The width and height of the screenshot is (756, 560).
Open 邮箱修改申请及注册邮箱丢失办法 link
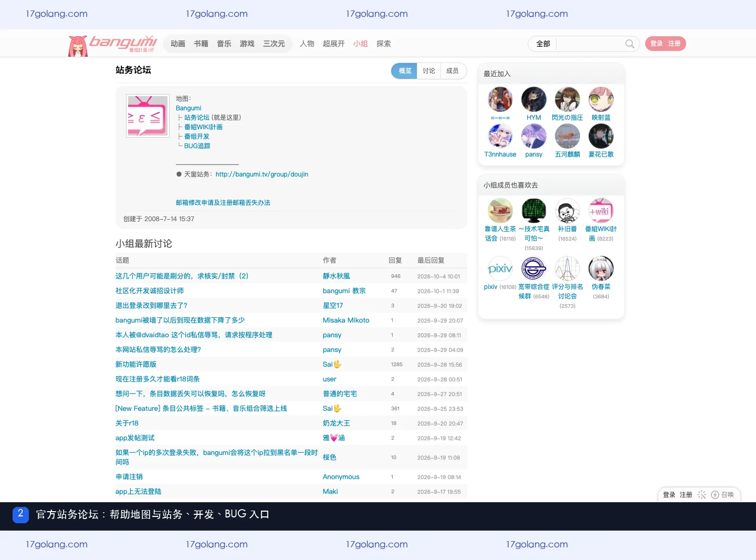pos(223,203)
